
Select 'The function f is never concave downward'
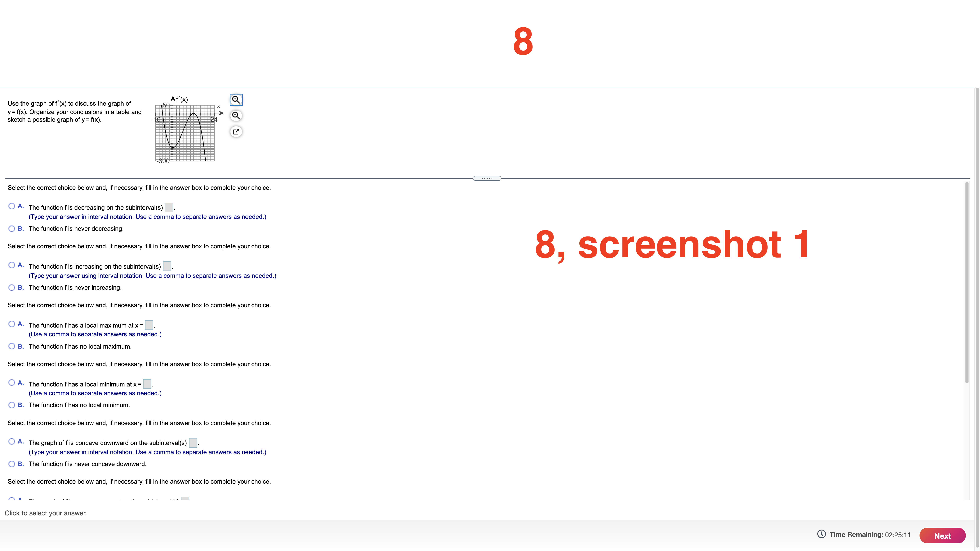coord(11,463)
